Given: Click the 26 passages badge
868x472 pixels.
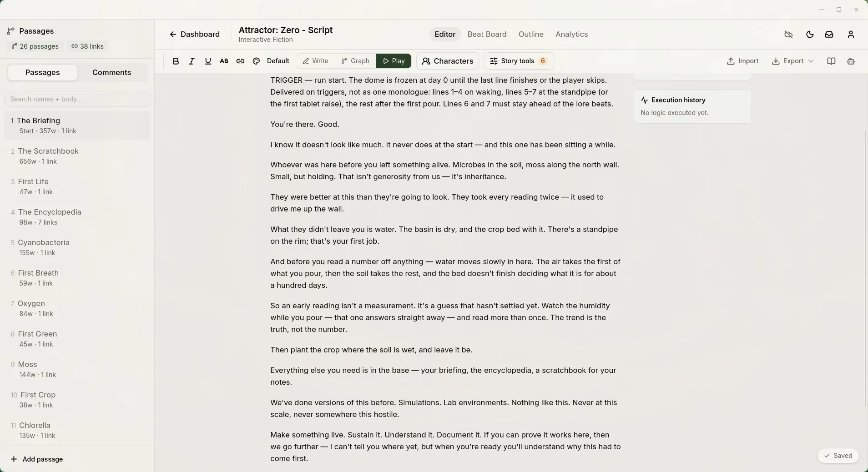Looking at the screenshot, I should pos(35,46).
